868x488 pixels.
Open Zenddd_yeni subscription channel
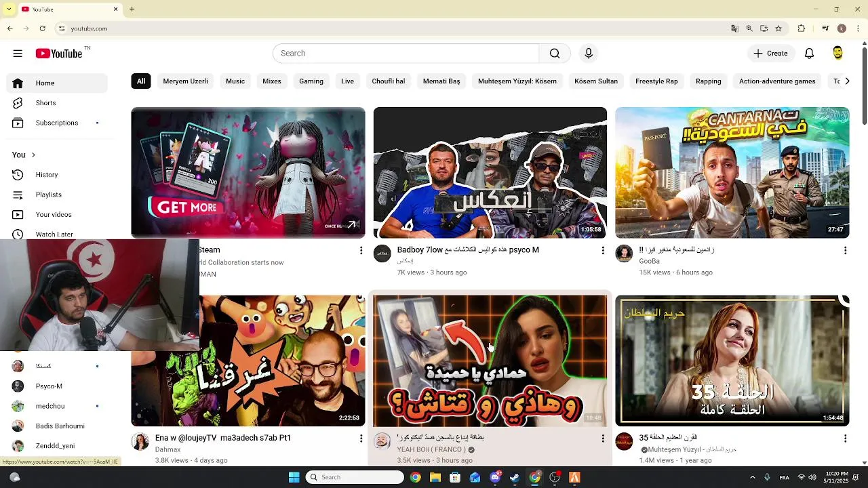point(57,446)
